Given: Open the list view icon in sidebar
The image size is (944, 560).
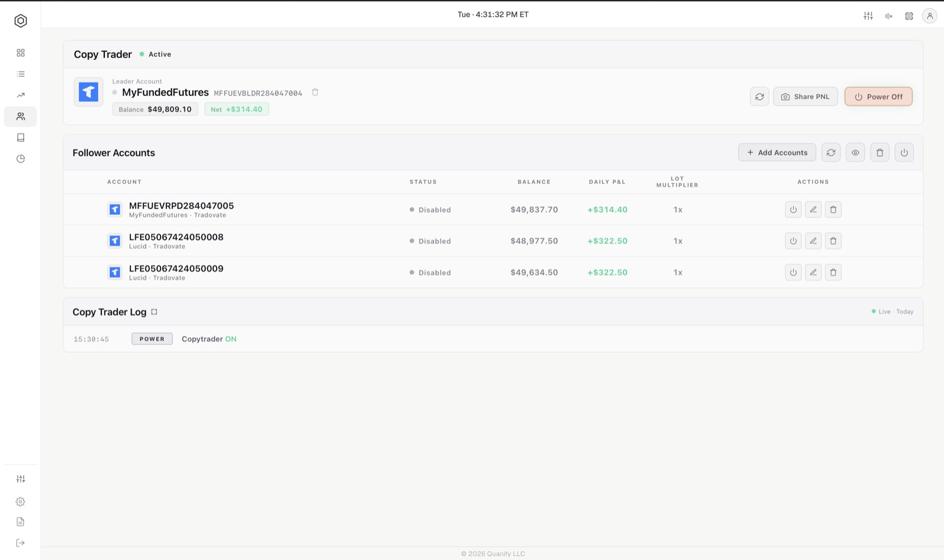Looking at the screenshot, I should (x=21, y=74).
